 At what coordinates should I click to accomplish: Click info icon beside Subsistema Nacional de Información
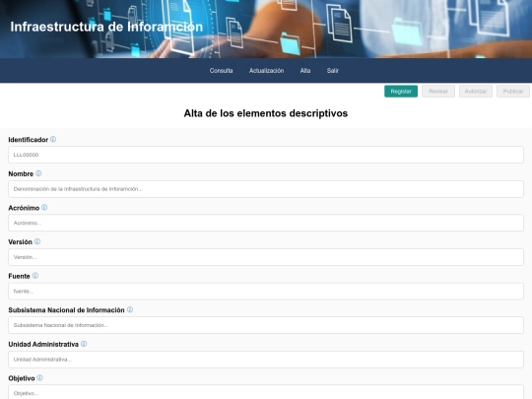coord(130,309)
